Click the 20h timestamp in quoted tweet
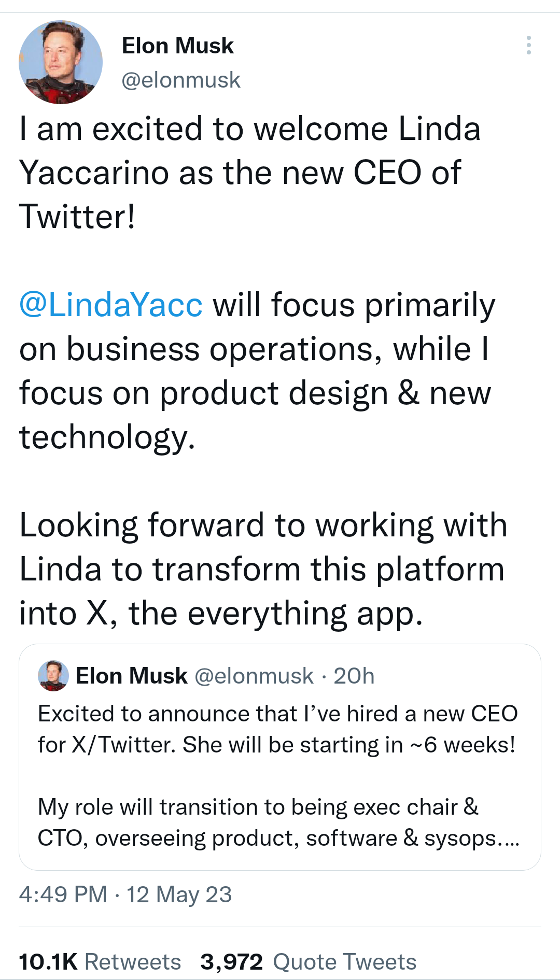 click(354, 676)
